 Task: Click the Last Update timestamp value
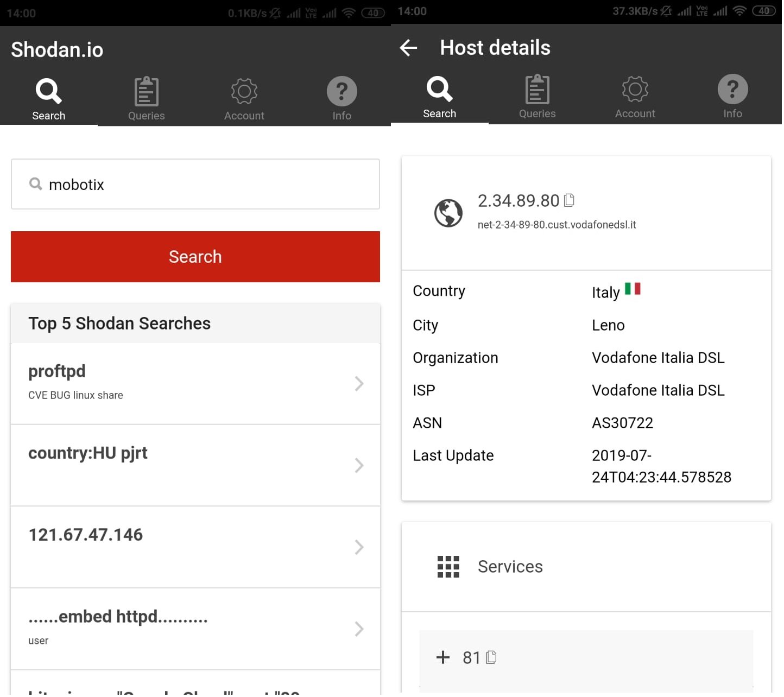point(661,466)
